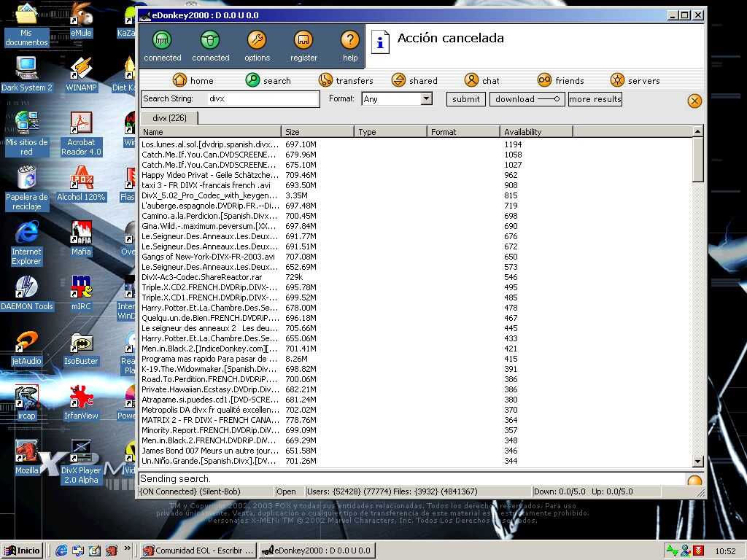Sort results by Size column
This screenshot has height=560, width=747.
point(317,132)
